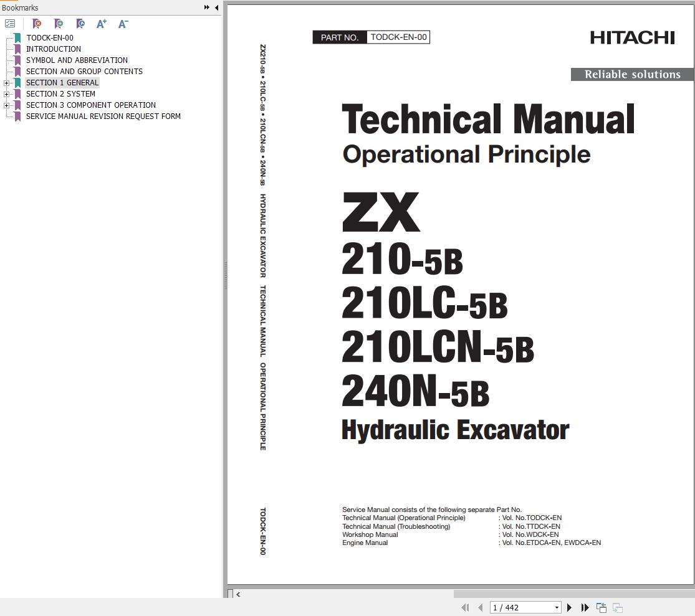695x616 pixels.
Task: Open the TODCK-EN-00 bookmark
Action: [x=50, y=37]
